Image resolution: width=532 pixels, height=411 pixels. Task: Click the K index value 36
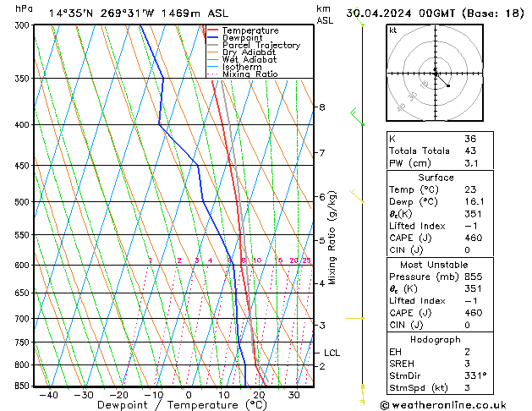pos(470,139)
